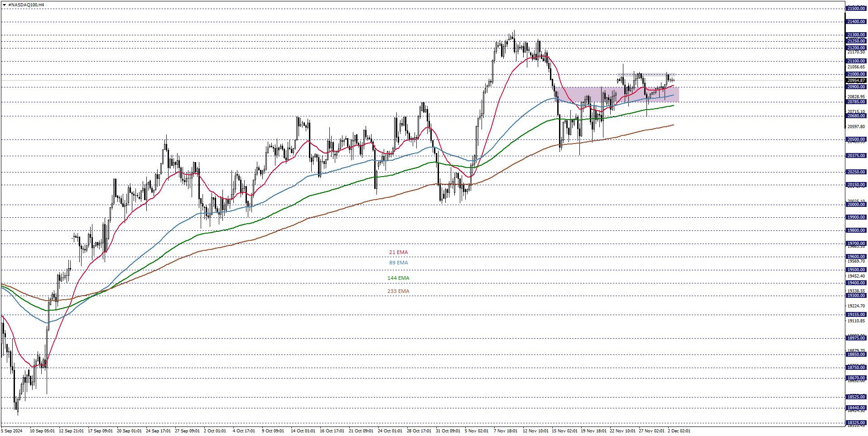Click the 20680.00 price level label
This screenshot has height=436, width=868.
pos(856,116)
